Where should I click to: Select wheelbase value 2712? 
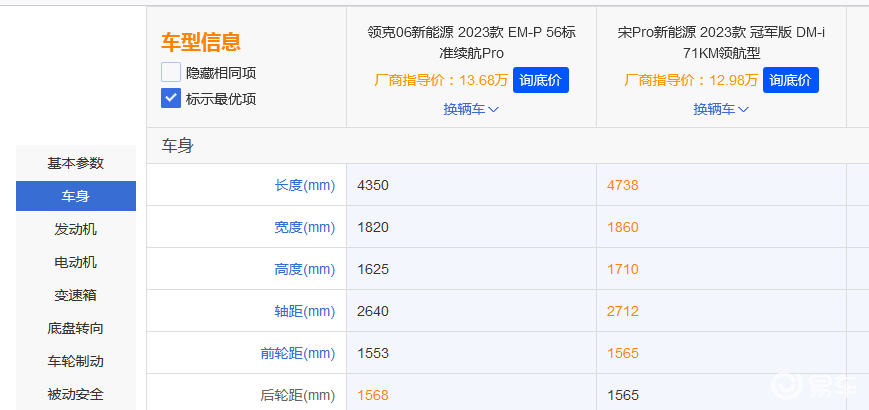coord(623,311)
